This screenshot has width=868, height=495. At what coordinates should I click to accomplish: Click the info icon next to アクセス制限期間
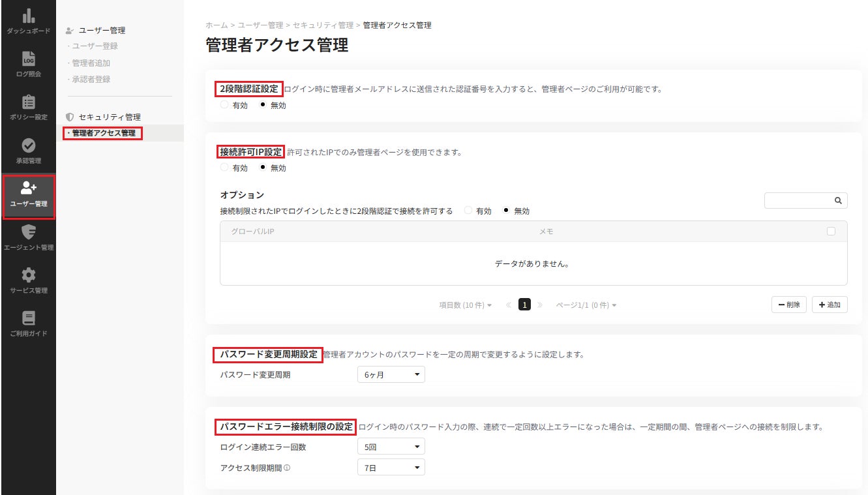[287, 468]
